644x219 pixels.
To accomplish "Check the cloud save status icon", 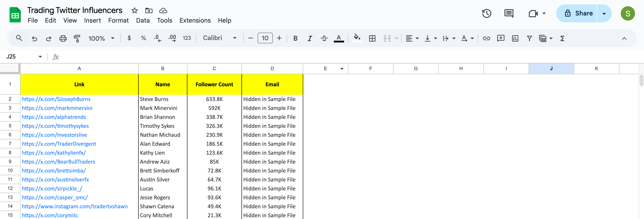I will point(163,11).
